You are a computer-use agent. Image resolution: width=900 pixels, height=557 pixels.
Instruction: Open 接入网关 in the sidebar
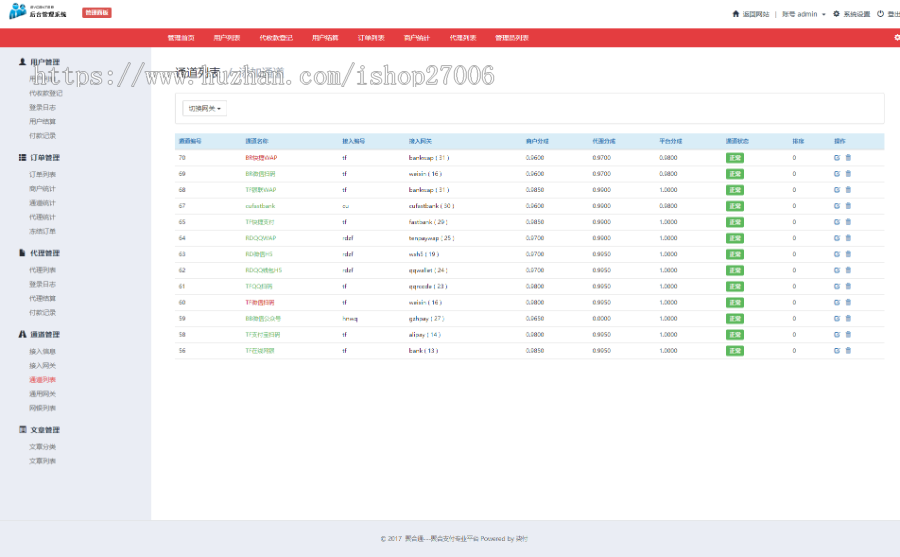(42, 365)
